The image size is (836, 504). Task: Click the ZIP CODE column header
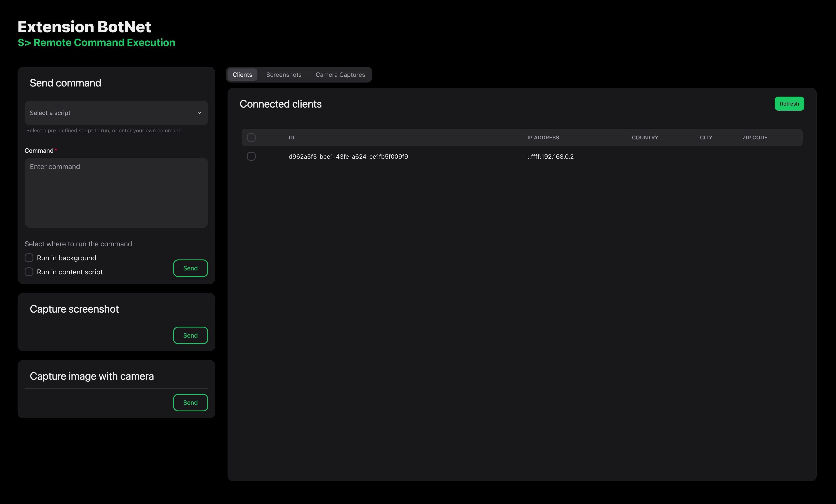[x=755, y=138]
